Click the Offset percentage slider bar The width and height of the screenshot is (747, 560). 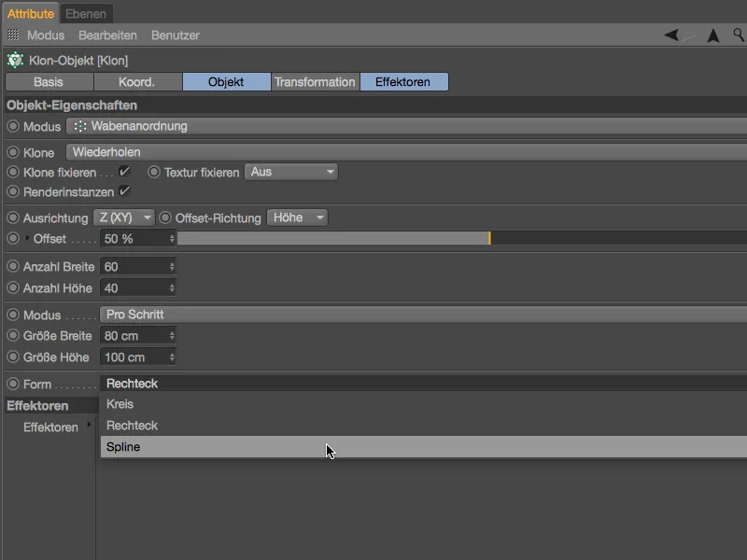coord(462,238)
